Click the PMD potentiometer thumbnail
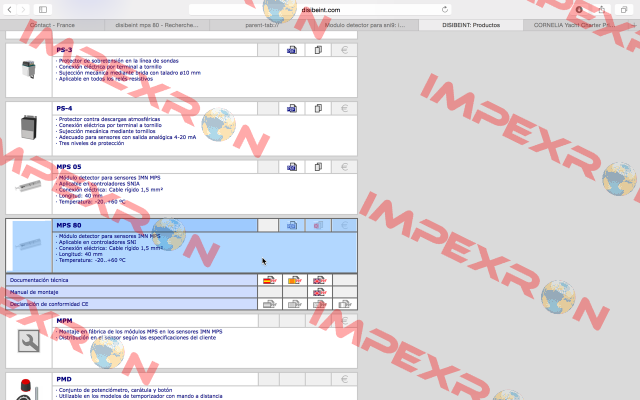640x400 pixels. coord(29,390)
